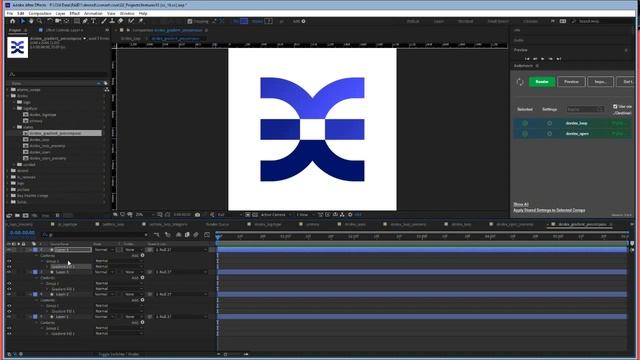Click Add arrow for topmost layer contents

coord(142,255)
